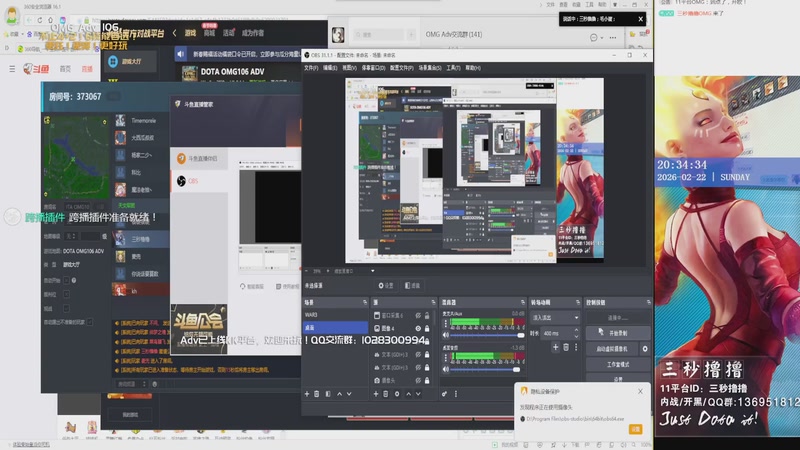The width and height of the screenshot is (800, 450).
Task: Open scene filters icon in Scenes panel
Action: tap(328, 394)
